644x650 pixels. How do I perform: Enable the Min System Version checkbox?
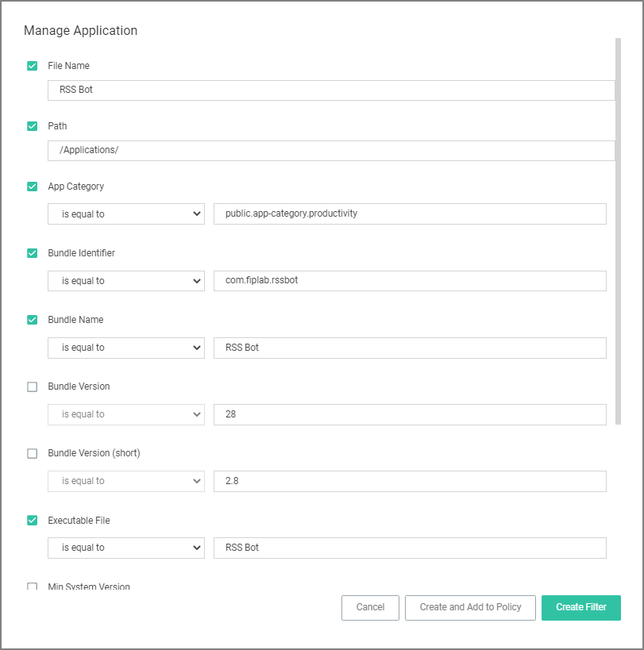coord(32,587)
